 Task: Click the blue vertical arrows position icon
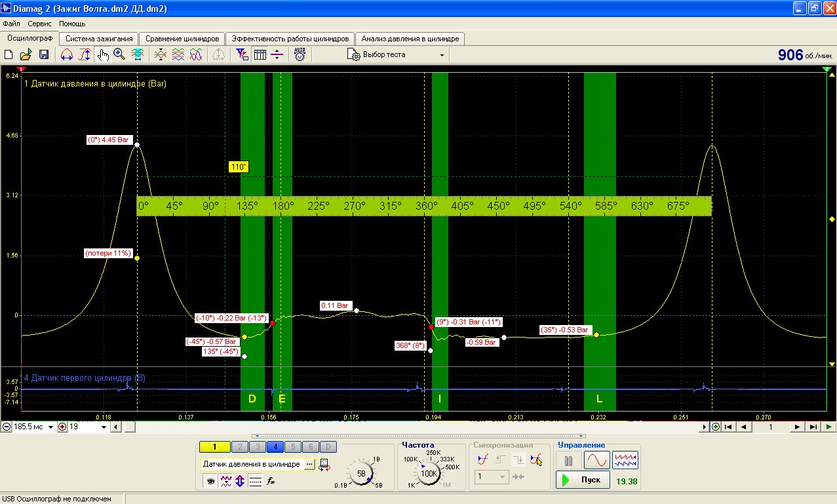click(x=241, y=481)
